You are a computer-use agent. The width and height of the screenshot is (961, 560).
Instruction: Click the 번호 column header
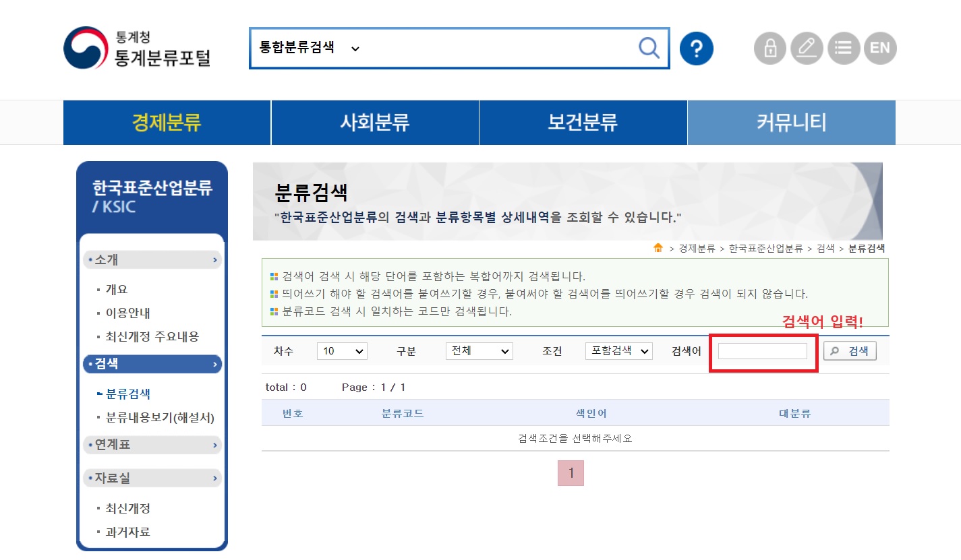pos(293,413)
